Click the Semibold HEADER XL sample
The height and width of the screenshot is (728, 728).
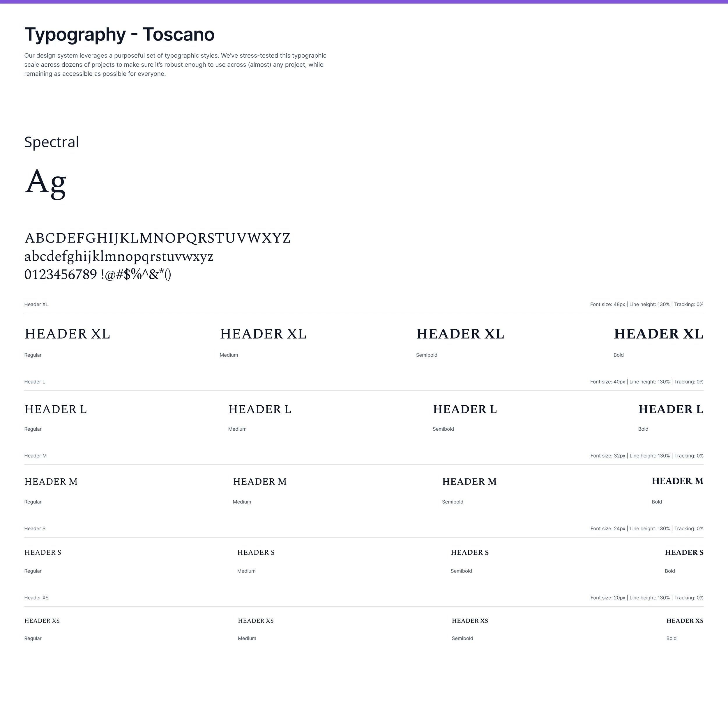click(x=460, y=334)
